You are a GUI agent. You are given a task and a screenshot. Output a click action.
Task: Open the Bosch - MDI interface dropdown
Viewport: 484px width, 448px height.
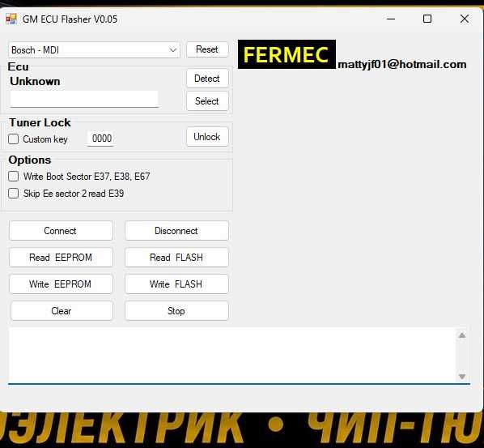pos(94,49)
